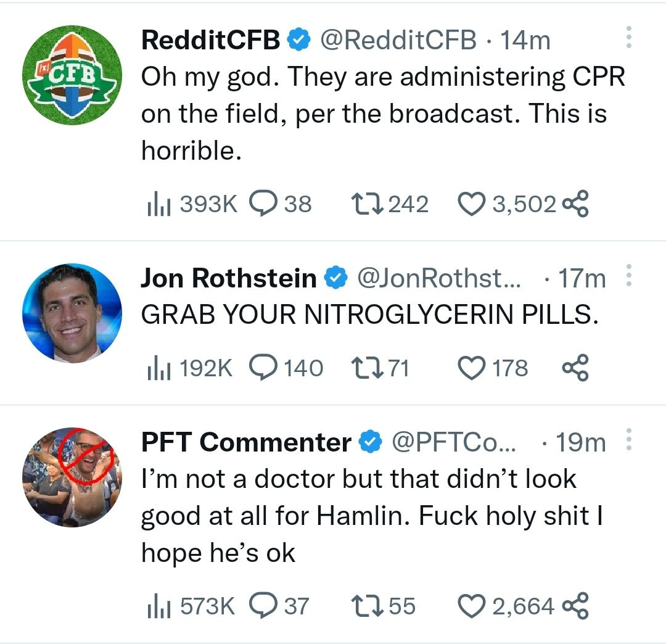Open the RedditCFB profile picture
Viewport: 666px width, 644px height.
point(72,75)
